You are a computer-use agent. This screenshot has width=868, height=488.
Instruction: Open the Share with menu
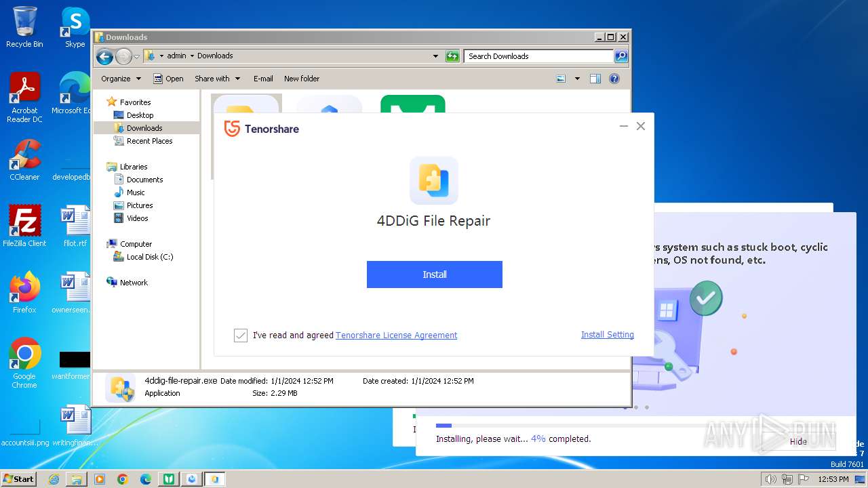click(217, 79)
